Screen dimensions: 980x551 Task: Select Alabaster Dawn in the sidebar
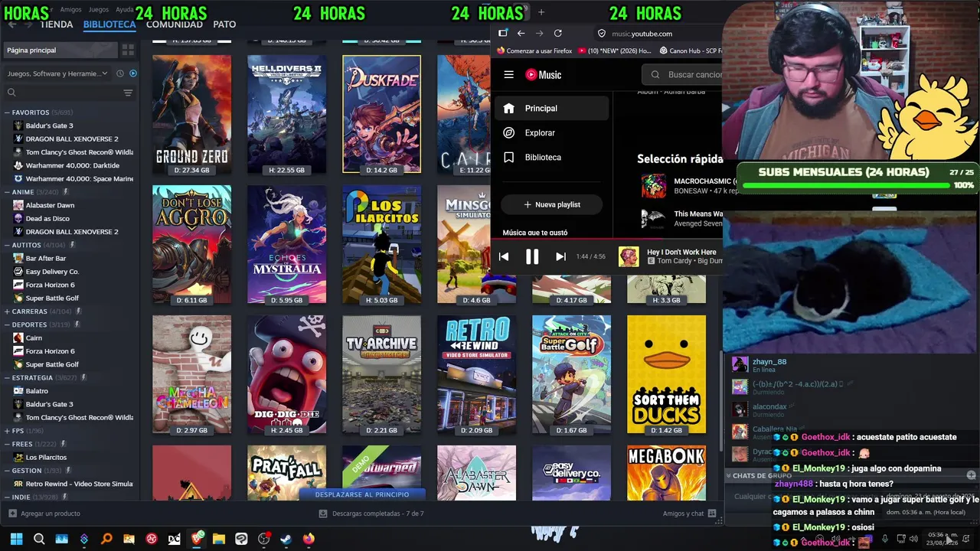[x=50, y=205]
